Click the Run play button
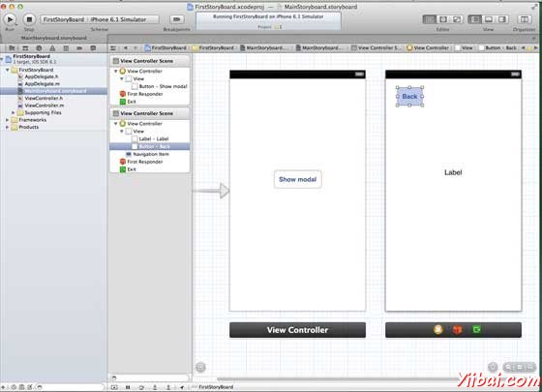542x392 pixels. (x=10, y=19)
